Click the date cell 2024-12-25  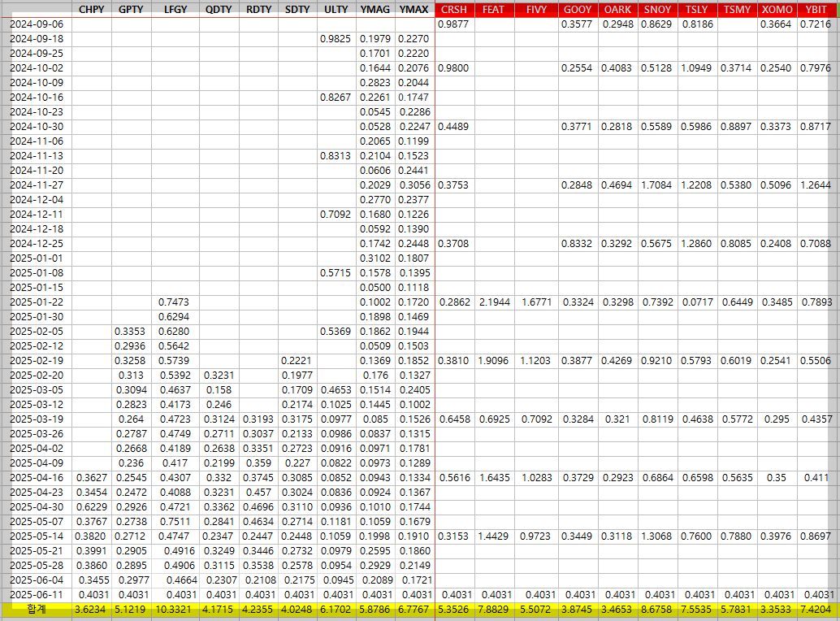pyautogui.click(x=37, y=243)
